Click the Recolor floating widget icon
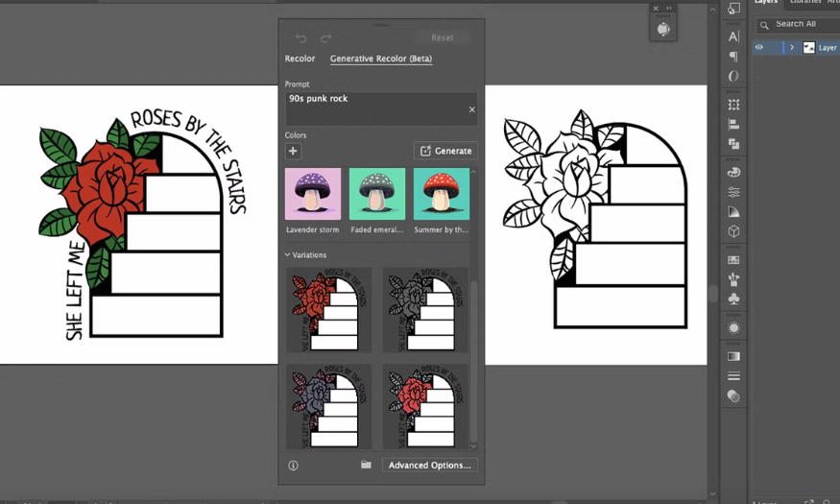The height and width of the screenshot is (504, 840). click(x=663, y=29)
